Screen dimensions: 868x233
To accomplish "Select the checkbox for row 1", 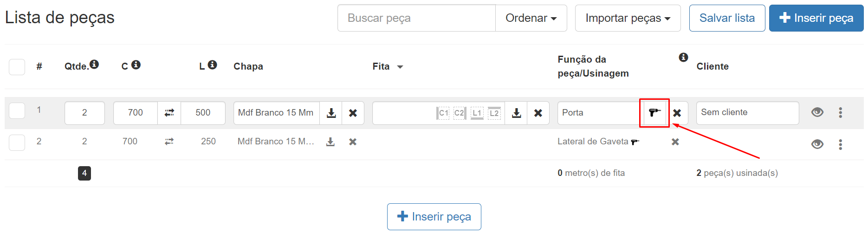I will (x=17, y=111).
